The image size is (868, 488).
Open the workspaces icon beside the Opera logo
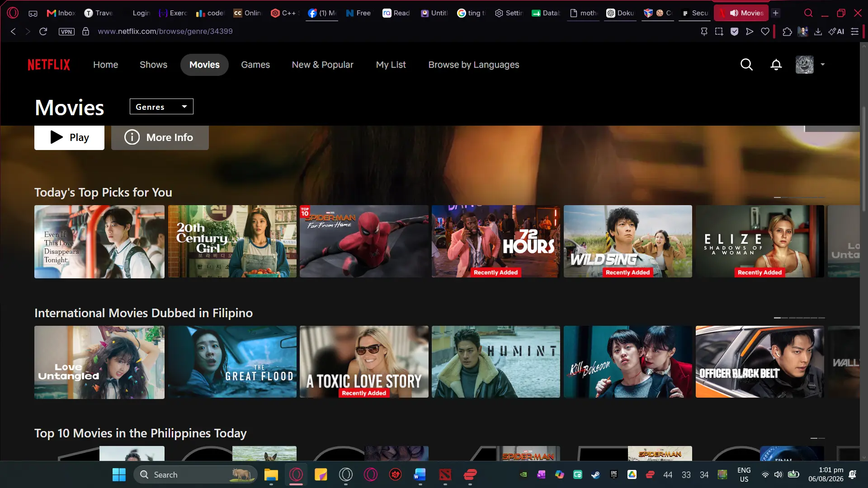point(33,13)
